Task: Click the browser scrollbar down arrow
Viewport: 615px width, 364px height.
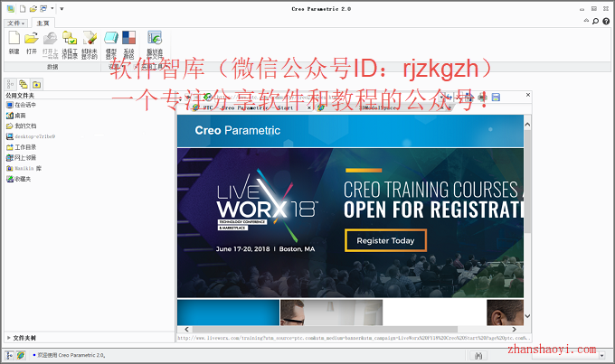Action: coord(527,316)
